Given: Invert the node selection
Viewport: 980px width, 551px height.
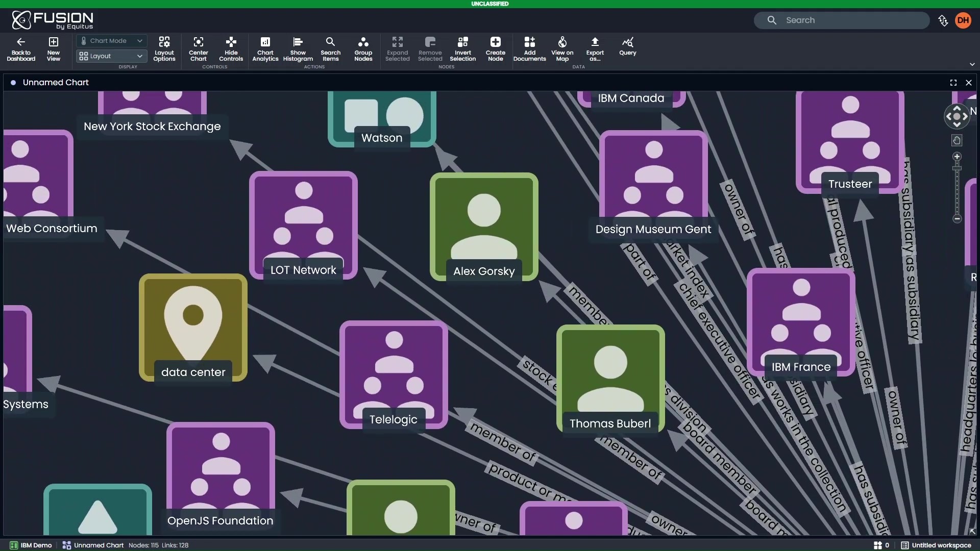Looking at the screenshot, I should [x=463, y=49].
